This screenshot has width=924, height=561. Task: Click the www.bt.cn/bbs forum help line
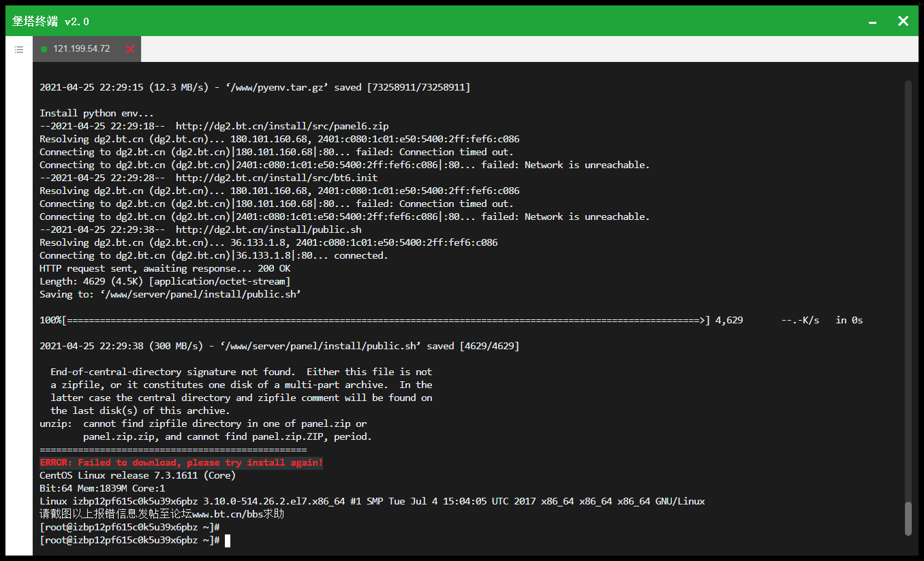point(161,514)
